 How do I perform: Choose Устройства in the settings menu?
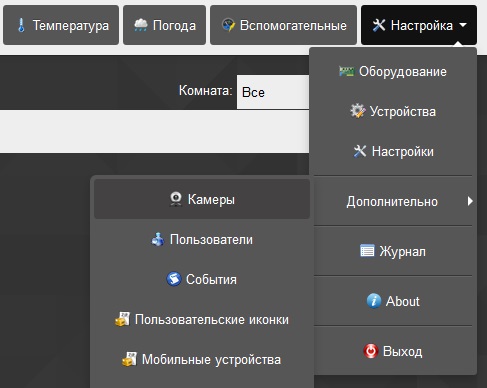click(x=393, y=111)
